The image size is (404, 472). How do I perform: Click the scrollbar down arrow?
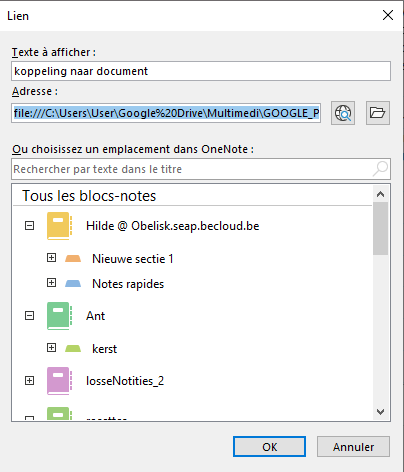pyautogui.click(x=380, y=412)
